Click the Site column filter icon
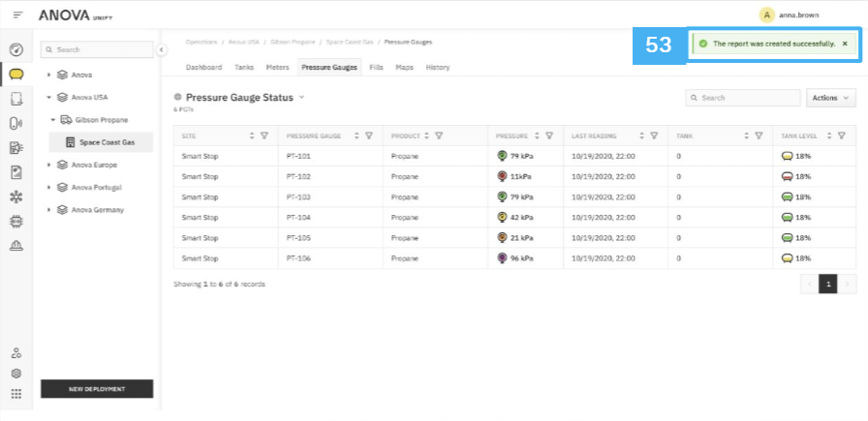The width and height of the screenshot is (868, 421). click(264, 135)
